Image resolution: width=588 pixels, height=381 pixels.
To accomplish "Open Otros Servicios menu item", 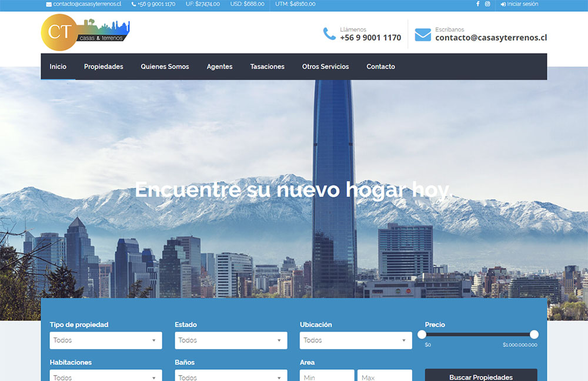I will point(325,66).
